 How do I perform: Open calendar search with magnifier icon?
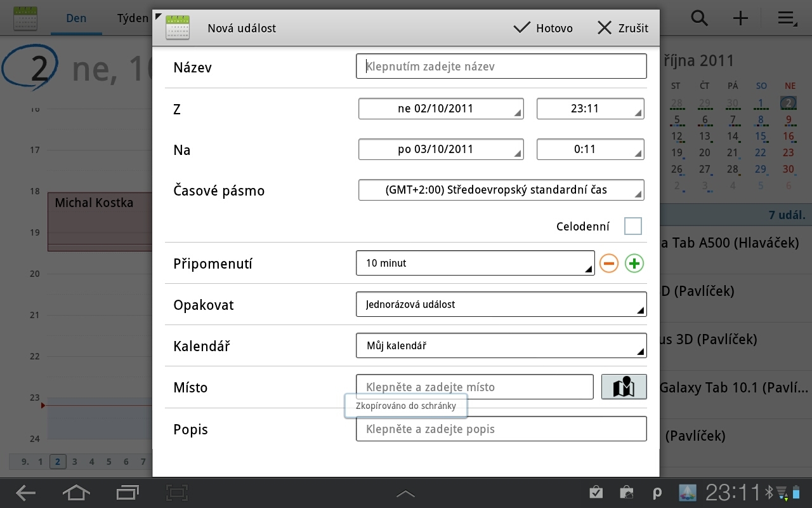click(x=699, y=18)
